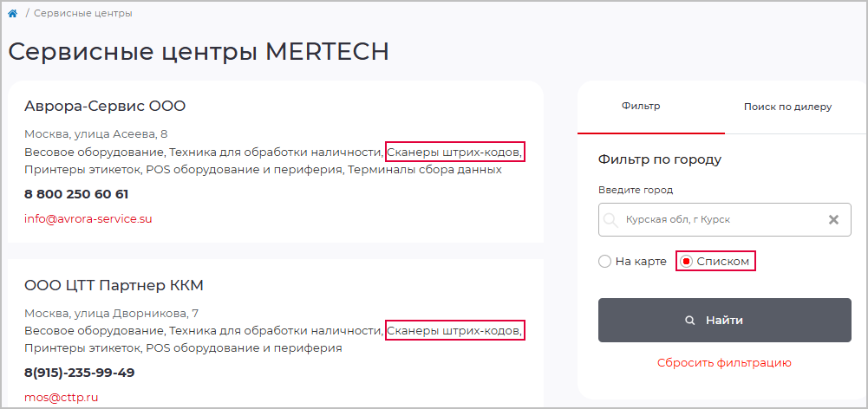This screenshot has width=868, height=409.
Task: Open the info@avrora-service.su email link
Action: (88, 219)
